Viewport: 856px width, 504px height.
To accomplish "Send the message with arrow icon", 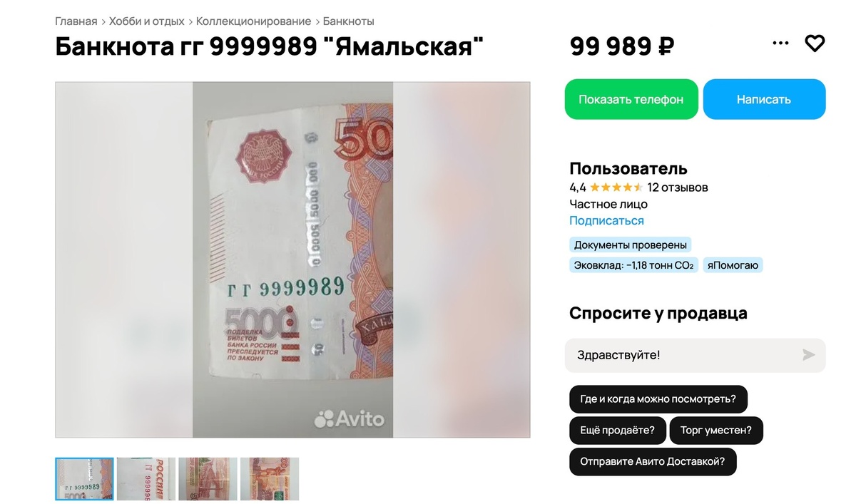I will pos(808,355).
